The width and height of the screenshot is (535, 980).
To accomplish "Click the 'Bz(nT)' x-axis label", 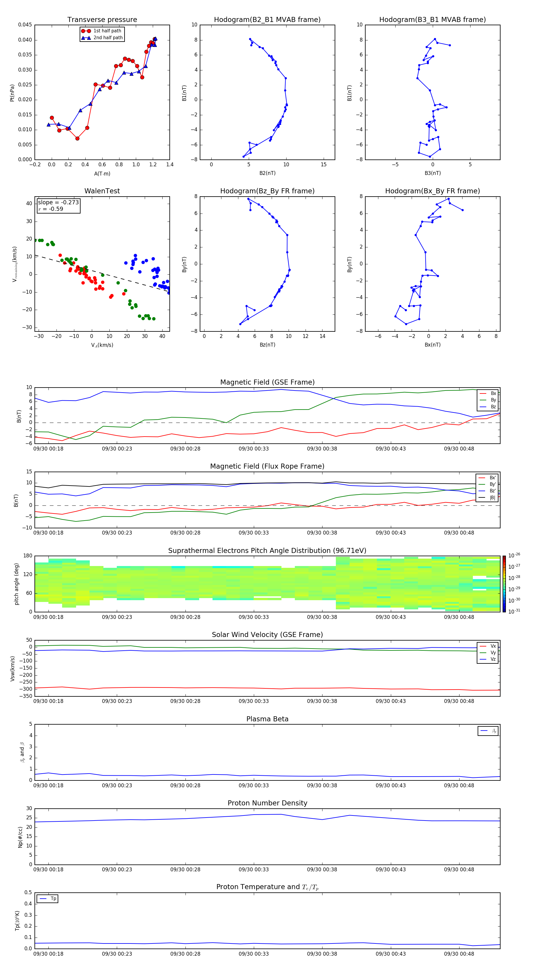I will pos(267,345).
